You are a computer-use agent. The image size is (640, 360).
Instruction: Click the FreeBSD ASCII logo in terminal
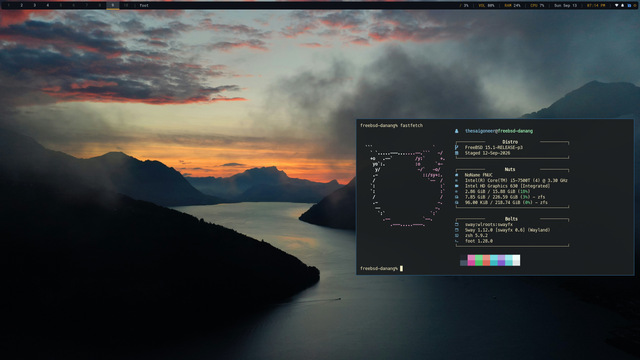pyautogui.click(x=404, y=185)
